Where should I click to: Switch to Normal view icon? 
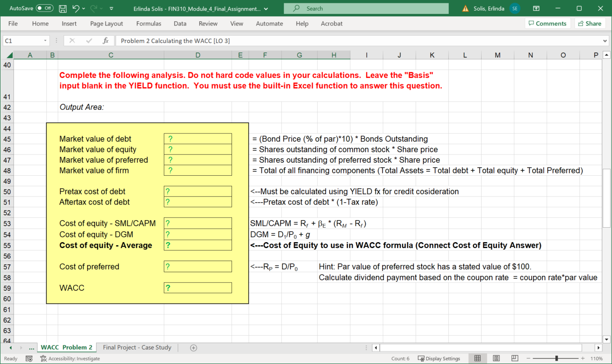[477, 358]
